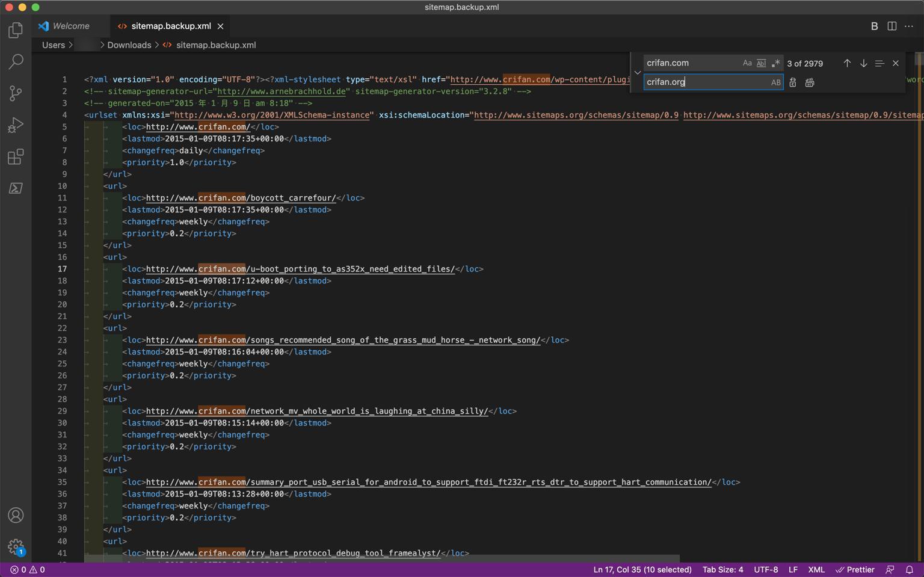Screen dimensions: 924x577
Task: Go to previous match arrow
Action: [847, 63]
